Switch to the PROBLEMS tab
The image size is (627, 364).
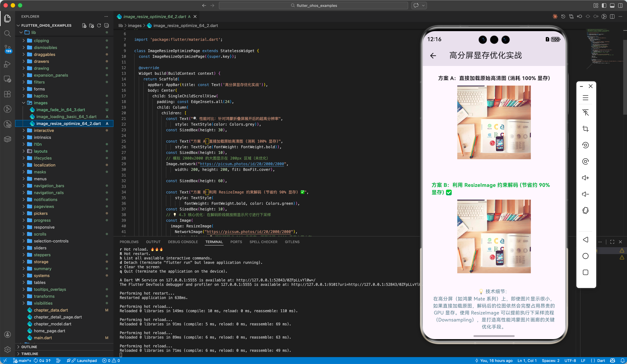pyautogui.click(x=129, y=242)
